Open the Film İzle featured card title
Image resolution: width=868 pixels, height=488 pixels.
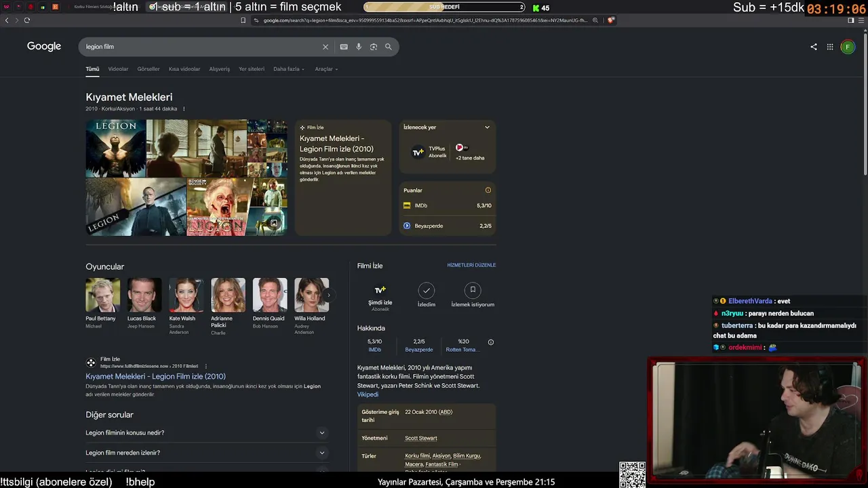tap(336, 144)
